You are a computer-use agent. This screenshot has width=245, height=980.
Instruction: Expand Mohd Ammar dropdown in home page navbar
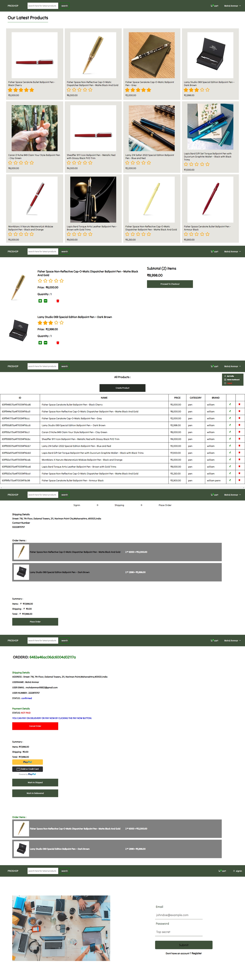(x=232, y=6)
